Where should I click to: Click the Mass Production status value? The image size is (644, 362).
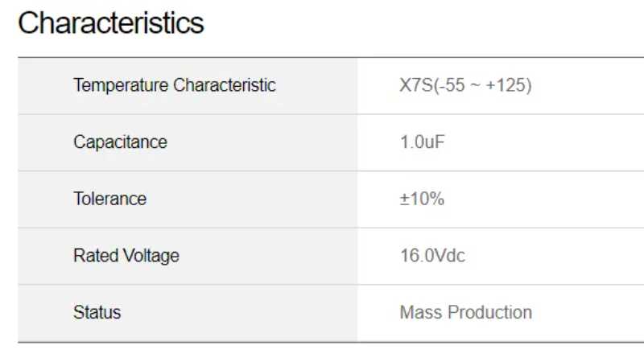[466, 312]
